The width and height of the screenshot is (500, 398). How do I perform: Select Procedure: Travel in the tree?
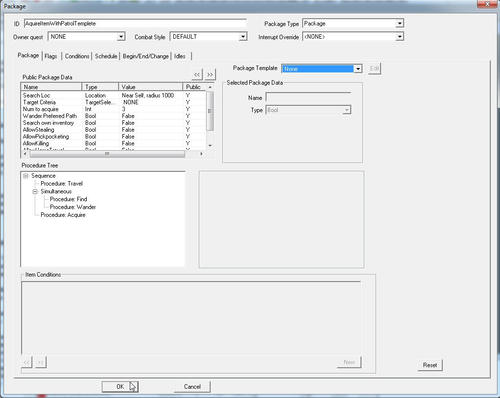[x=62, y=184]
